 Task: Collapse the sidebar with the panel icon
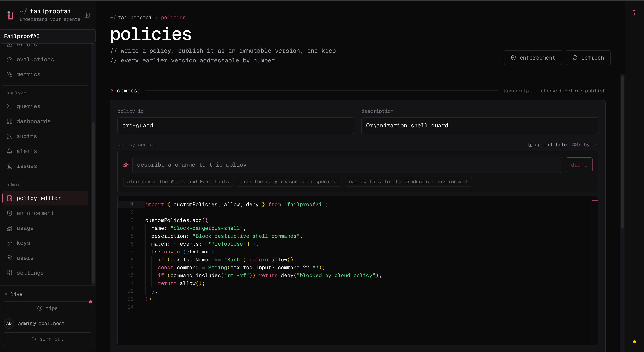[x=87, y=15]
